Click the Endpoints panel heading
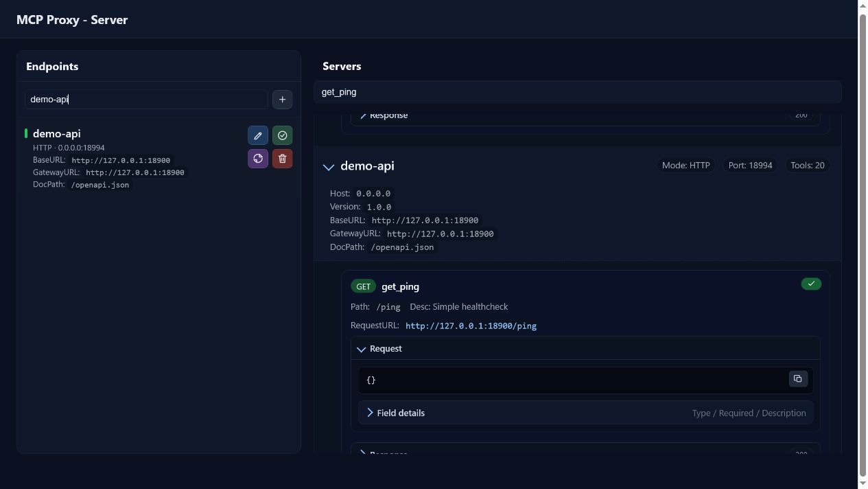868x489 pixels. coord(52,67)
